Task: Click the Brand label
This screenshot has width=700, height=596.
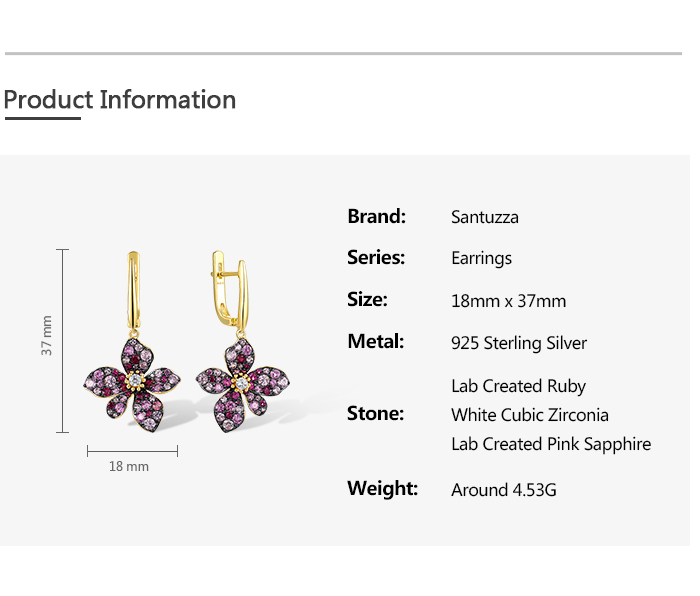Action: (377, 217)
